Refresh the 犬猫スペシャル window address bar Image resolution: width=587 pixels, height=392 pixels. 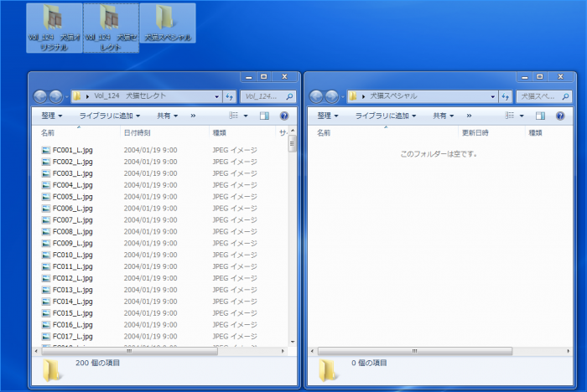tap(506, 96)
